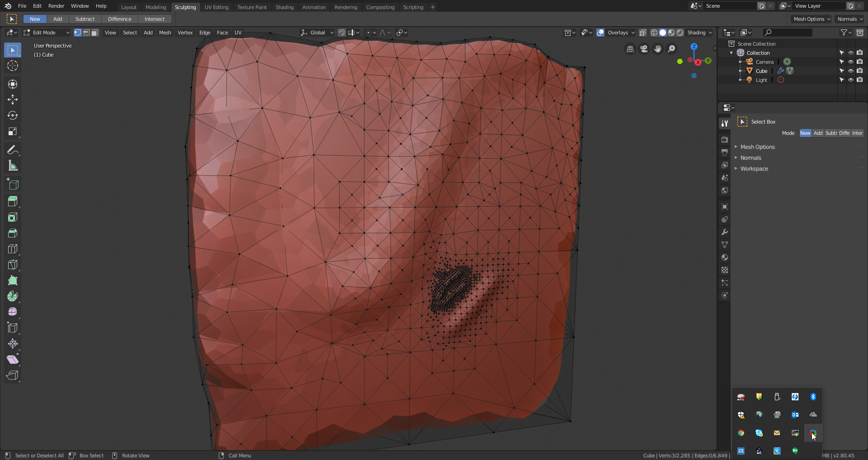Enable face select mode

coord(95,33)
